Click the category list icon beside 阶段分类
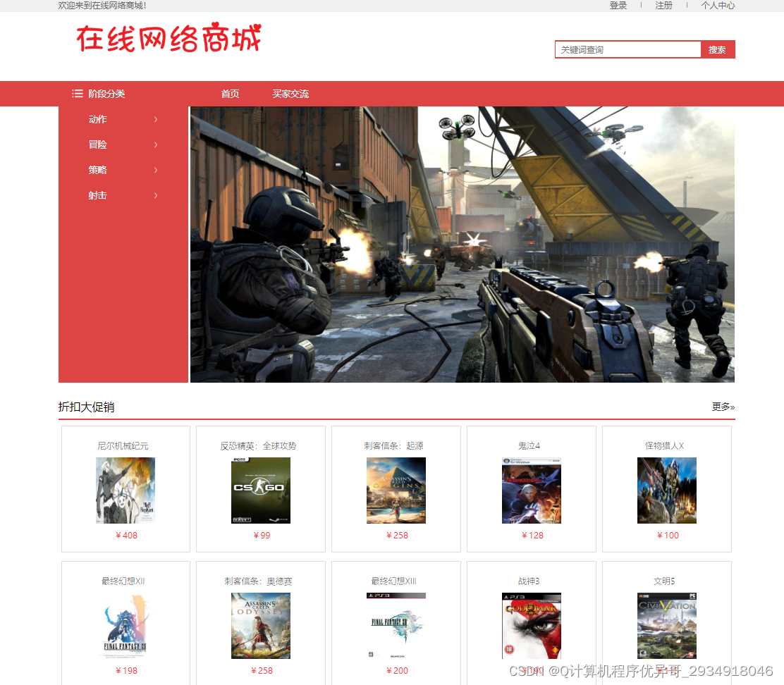This screenshot has height=685, width=784. coord(77,94)
